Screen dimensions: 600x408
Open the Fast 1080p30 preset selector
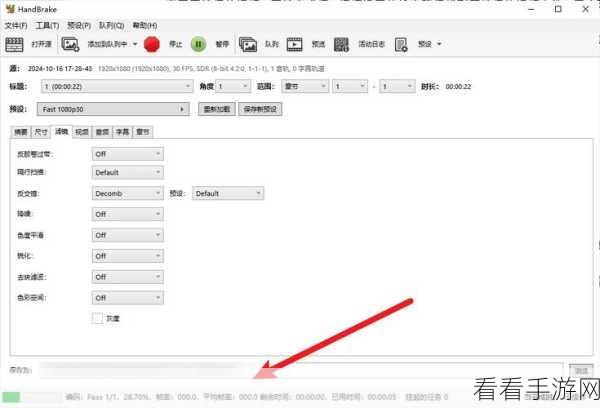coord(113,109)
